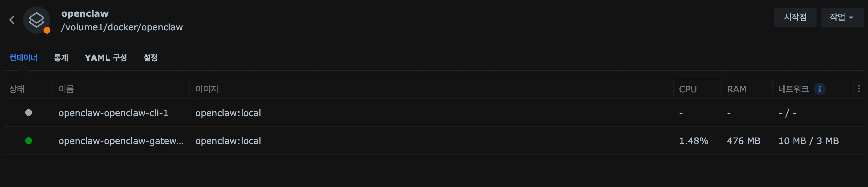This screenshot has width=868, height=187.
Task: Open the YAML 구성 tab
Action: click(105, 58)
